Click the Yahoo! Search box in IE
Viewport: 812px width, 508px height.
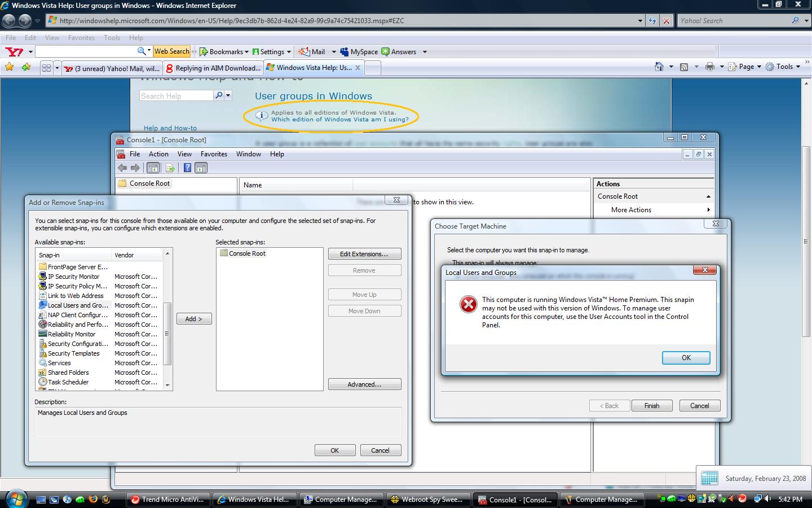pos(734,21)
